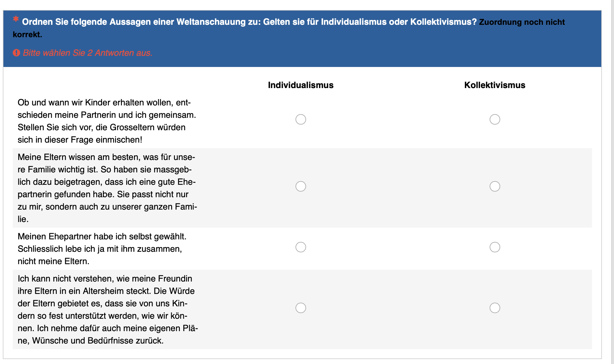Click the Individualismus column header
Viewport: 614px width, 364px height.
[300, 85]
